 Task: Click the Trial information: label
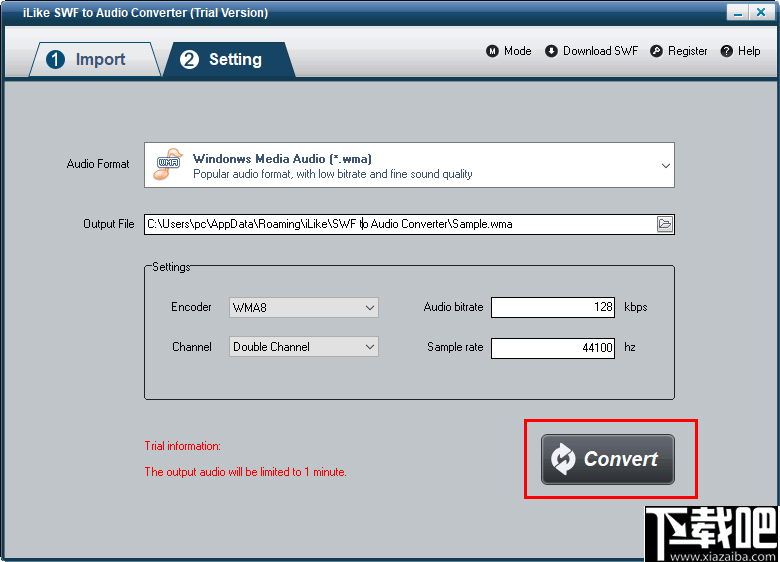pyautogui.click(x=183, y=446)
